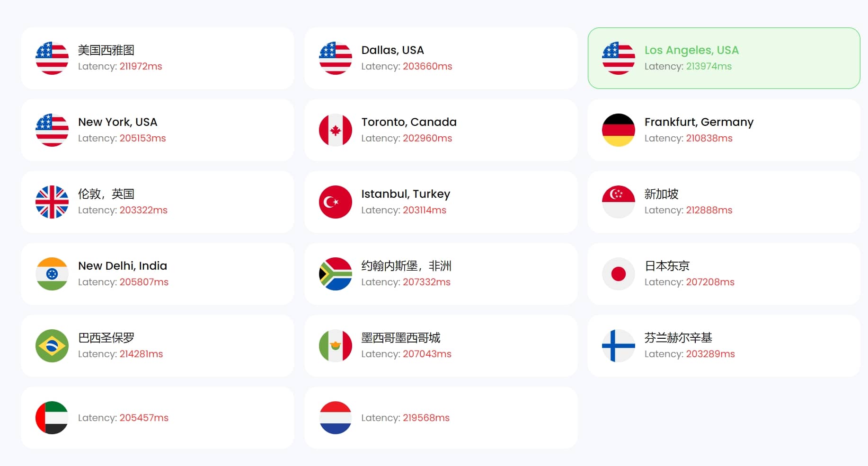
Task: Click the South Africa flag icon
Action: (335, 274)
